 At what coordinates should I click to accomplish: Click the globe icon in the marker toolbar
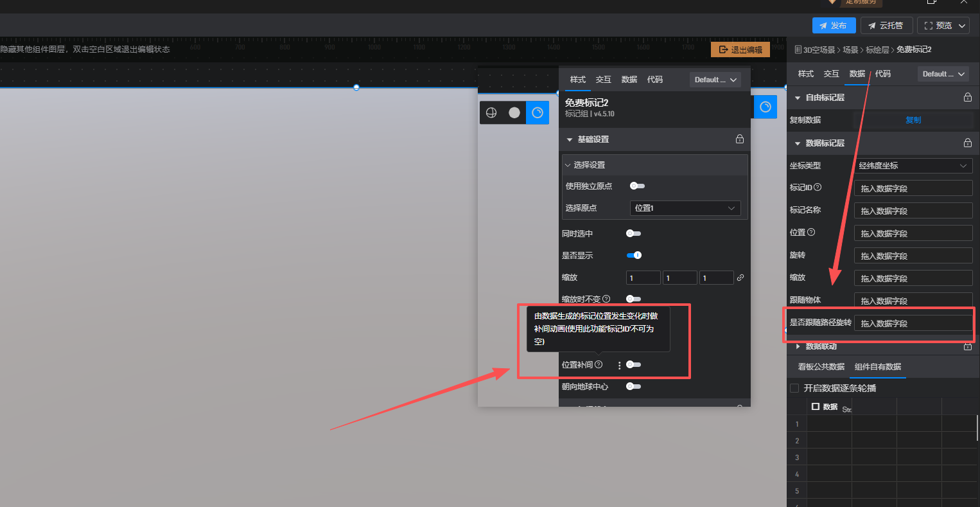[491, 112]
